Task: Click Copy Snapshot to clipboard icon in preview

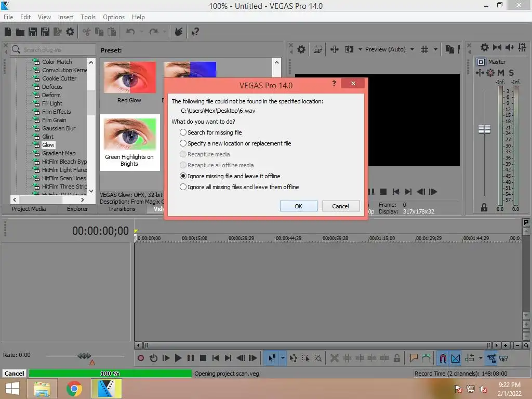Action: (x=450, y=49)
